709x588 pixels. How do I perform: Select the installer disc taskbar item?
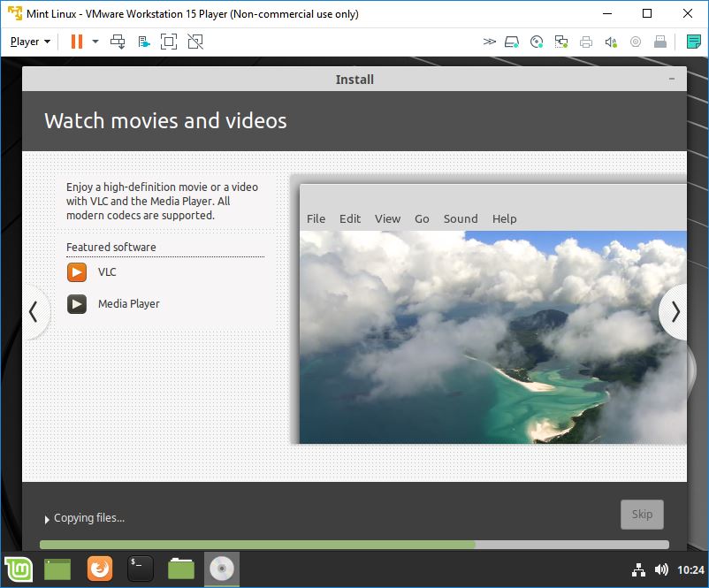pyautogui.click(x=222, y=569)
